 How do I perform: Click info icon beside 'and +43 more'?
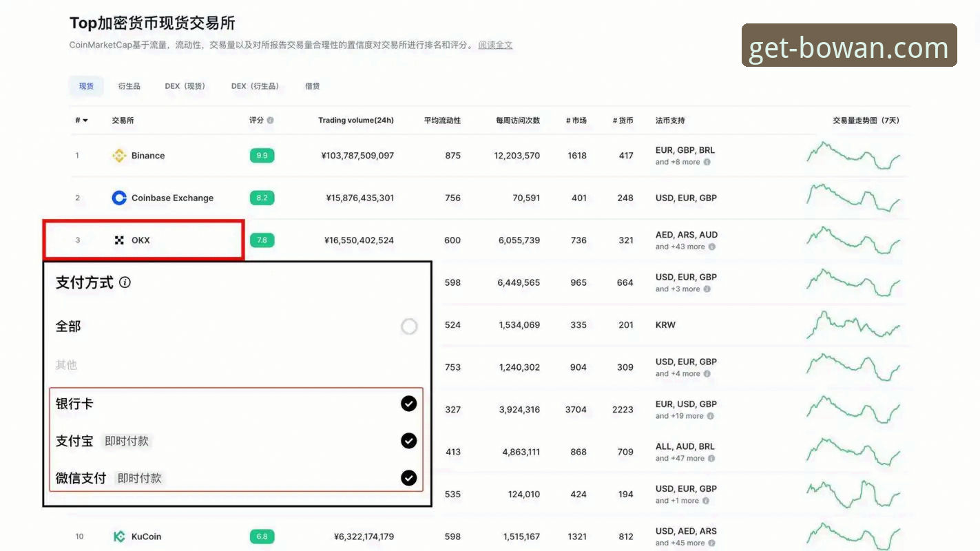(x=712, y=247)
